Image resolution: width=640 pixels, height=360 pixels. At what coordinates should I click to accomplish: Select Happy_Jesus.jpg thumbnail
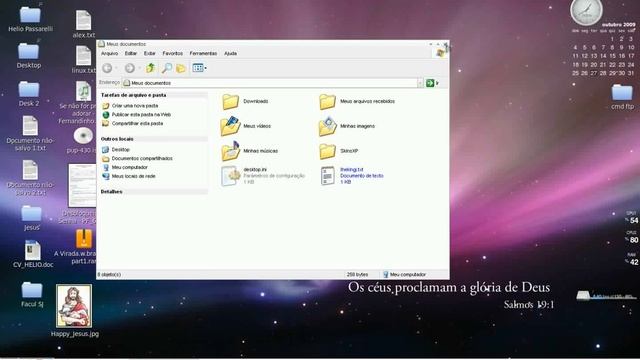coord(74,306)
